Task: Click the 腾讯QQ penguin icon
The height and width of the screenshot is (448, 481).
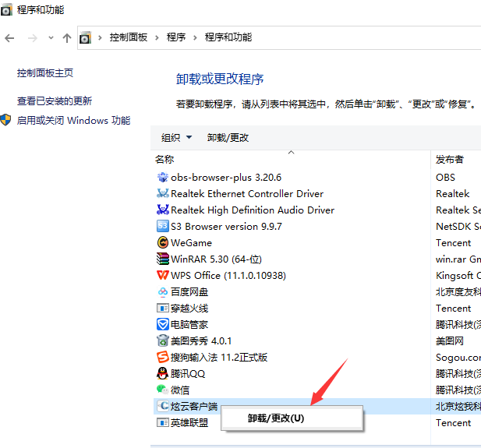Action: point(163,373)
